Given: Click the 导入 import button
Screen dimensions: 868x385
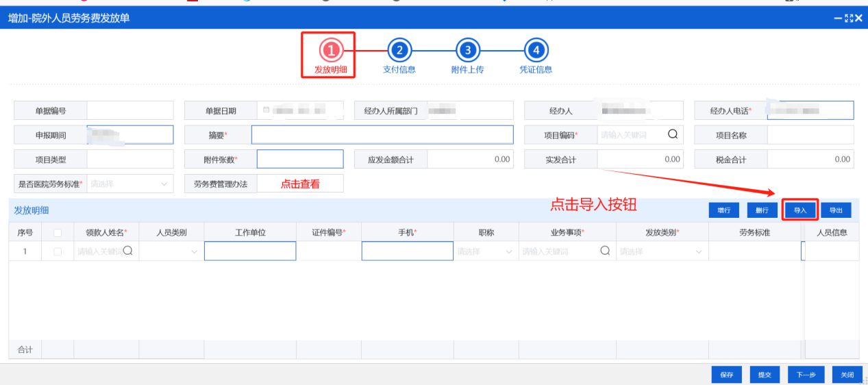Looking at the screenshot, I should click(x=800, y=210).
